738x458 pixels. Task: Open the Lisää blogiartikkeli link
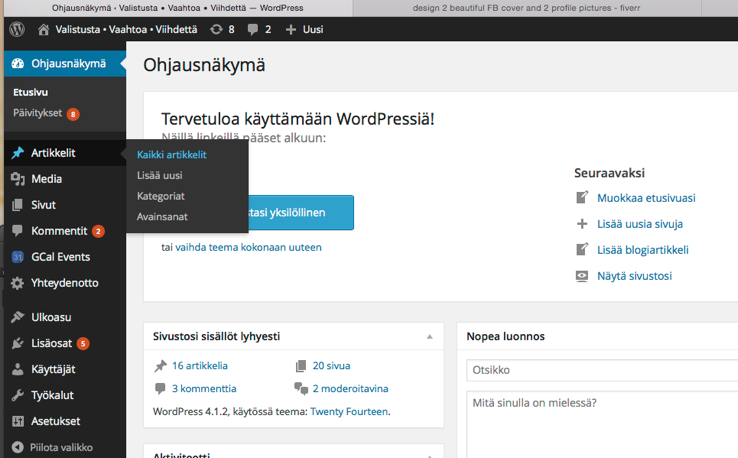(643, 250)
